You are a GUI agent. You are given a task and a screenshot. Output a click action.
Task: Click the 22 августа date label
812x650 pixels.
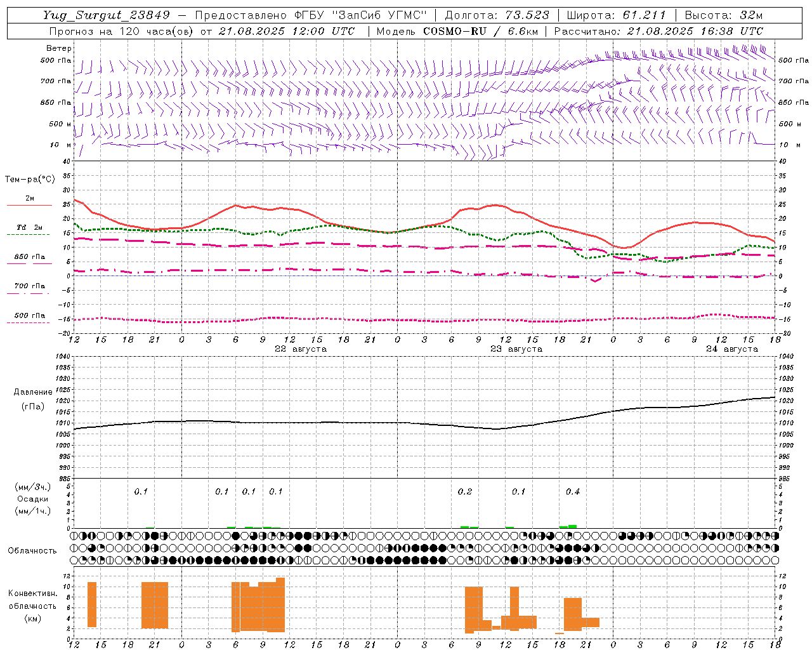tap(301, 349)
